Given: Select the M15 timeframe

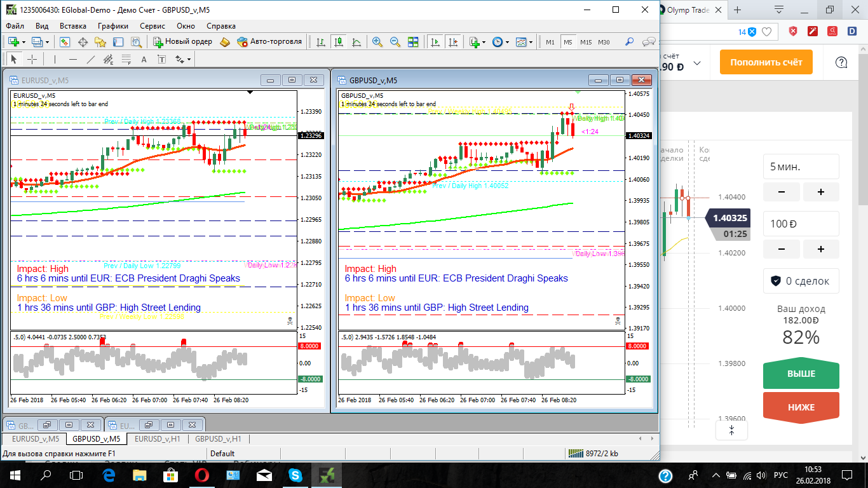Looking at the screenshot, I should pos(586,42).
